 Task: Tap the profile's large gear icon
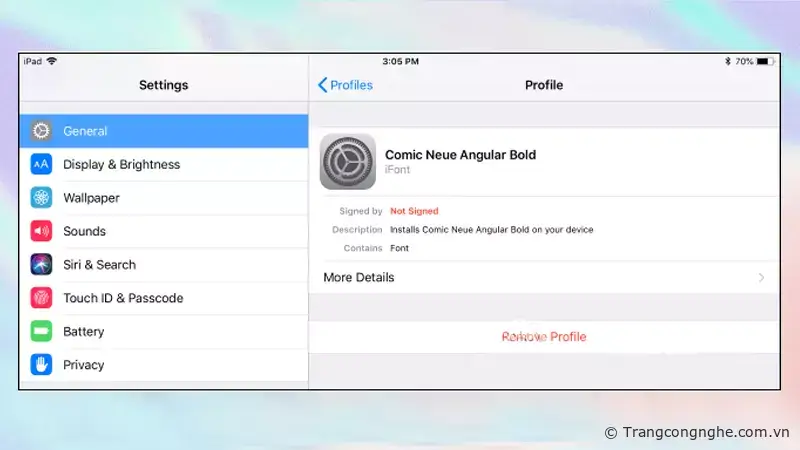coord(347,162)
